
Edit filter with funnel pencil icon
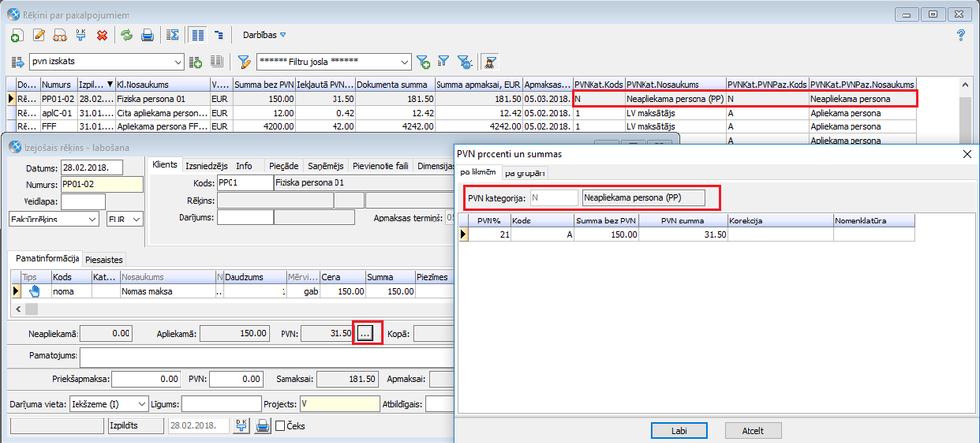tap(244, 61)
